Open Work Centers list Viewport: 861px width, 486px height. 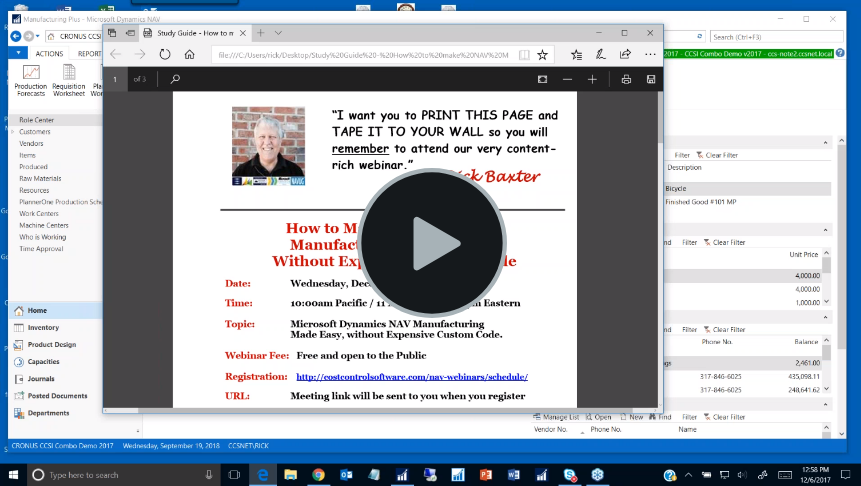(x=38, y=214)
